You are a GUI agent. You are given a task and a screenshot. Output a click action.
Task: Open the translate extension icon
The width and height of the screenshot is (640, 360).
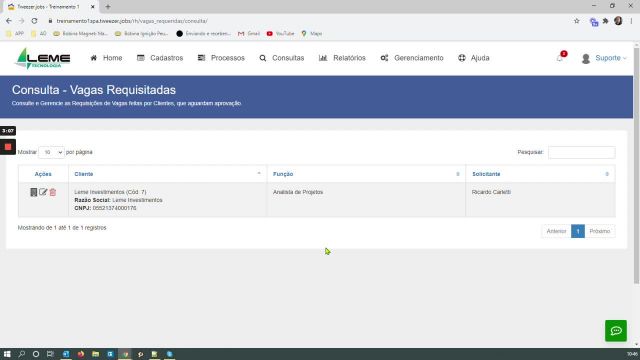click(594, 22)
